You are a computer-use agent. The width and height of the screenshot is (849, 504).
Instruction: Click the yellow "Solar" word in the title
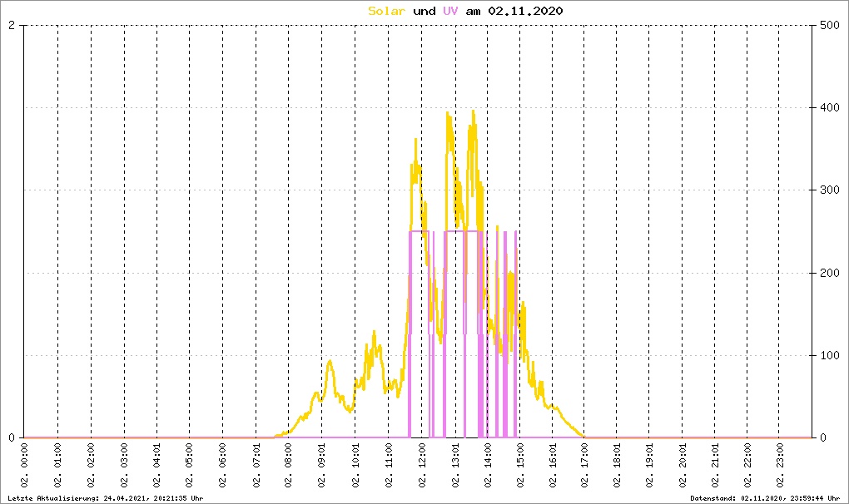(x=387, y=11)
